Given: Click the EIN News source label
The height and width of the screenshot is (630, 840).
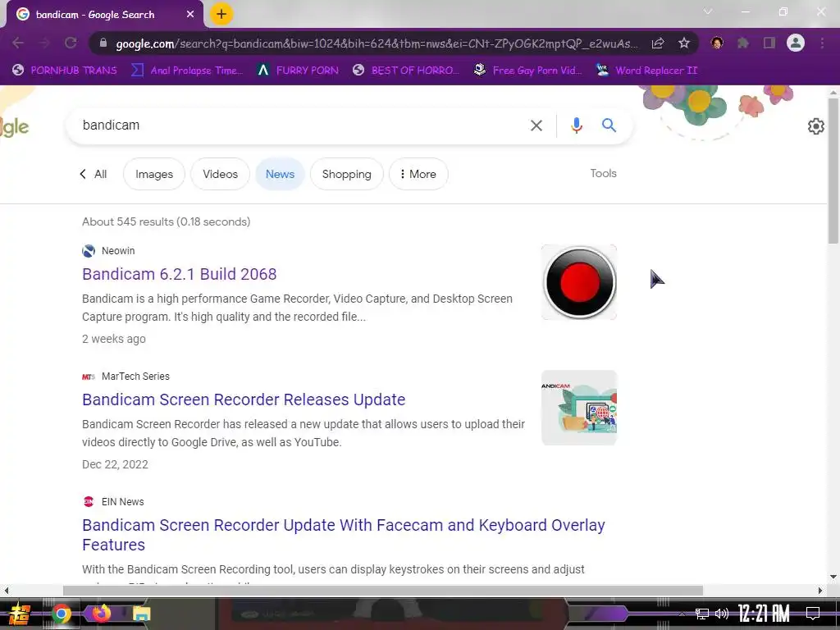Looking at the screenshot, I should (x=123, y=501).
